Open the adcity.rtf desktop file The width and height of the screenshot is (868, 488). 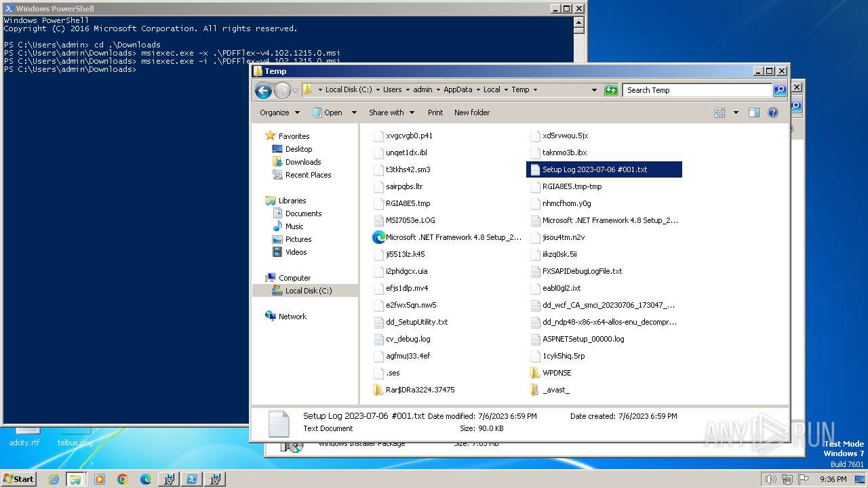[x=24, y=436]
